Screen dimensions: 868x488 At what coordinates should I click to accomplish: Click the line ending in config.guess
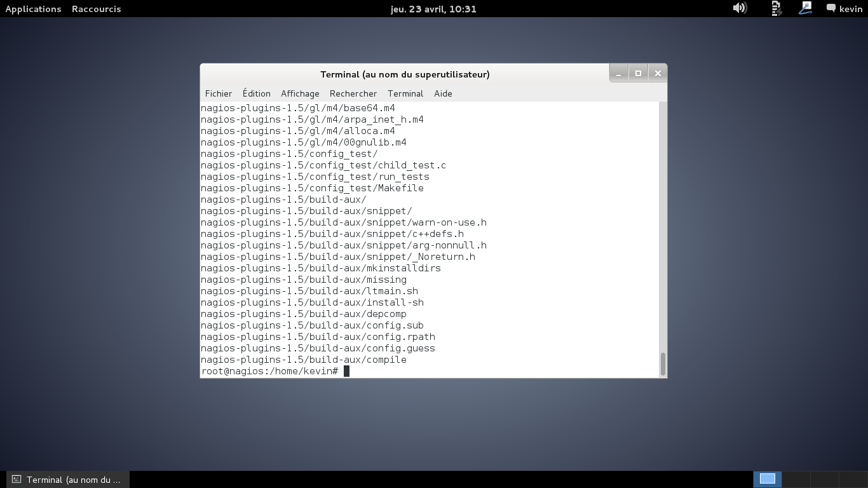[x=318, y=348]
